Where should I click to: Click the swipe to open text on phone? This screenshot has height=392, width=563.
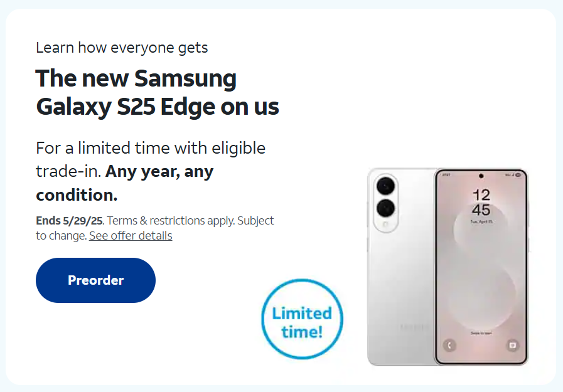tap(481, 333)
